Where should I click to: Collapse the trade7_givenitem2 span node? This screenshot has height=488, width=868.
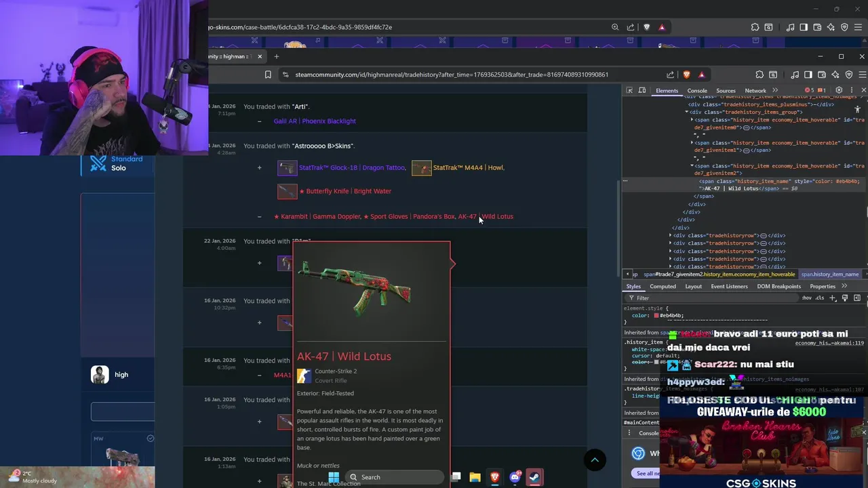pyautogui.click(x=692, y=166)
